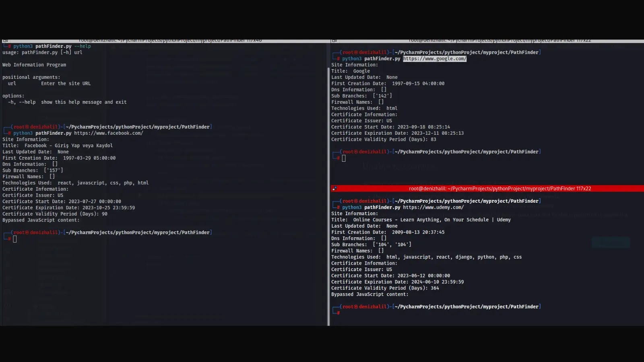The image size is (644, 362).
Task: Click the prompt path above the Google command
Action: coord(466,52)
